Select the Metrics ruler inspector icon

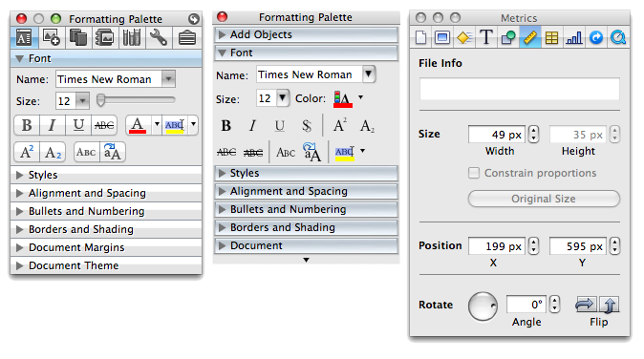tap(530, 38)
